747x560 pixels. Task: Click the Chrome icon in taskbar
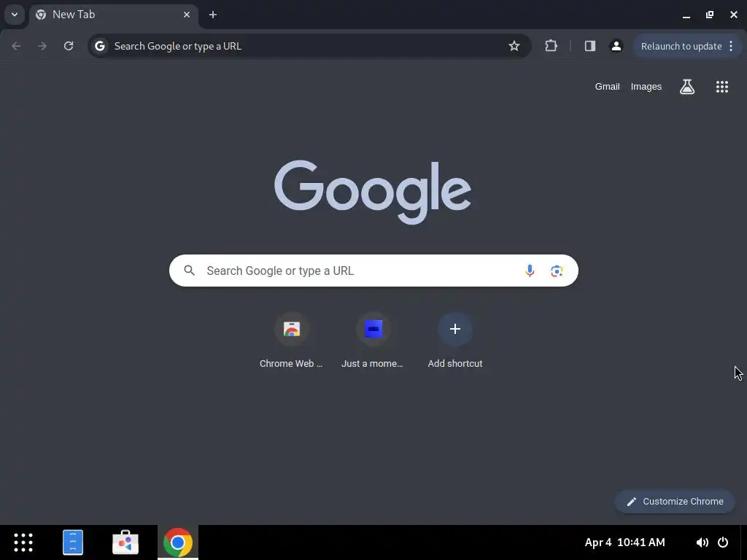(178, 542)
